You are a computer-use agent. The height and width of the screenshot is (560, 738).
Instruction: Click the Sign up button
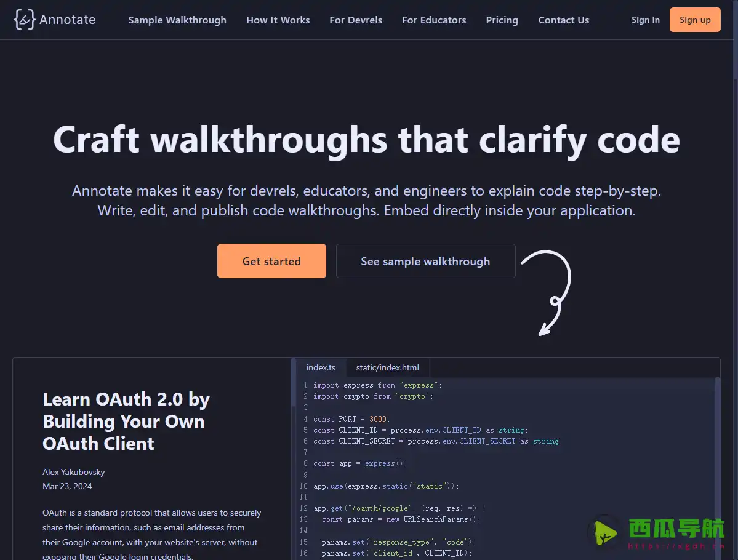click(695, 19)
